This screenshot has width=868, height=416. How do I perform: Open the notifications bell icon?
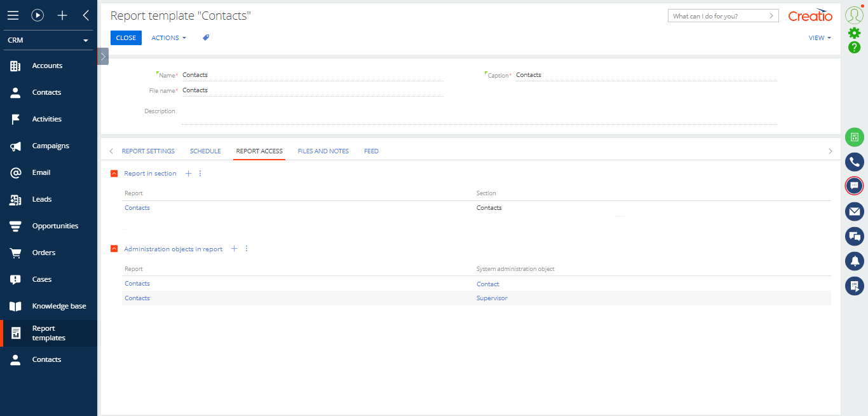tap(855, 261)
